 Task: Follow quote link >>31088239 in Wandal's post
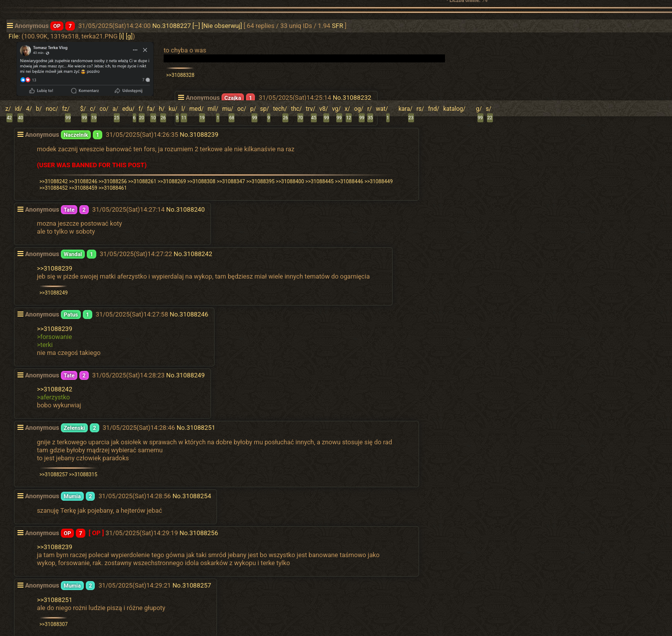(x=54, y=269)
